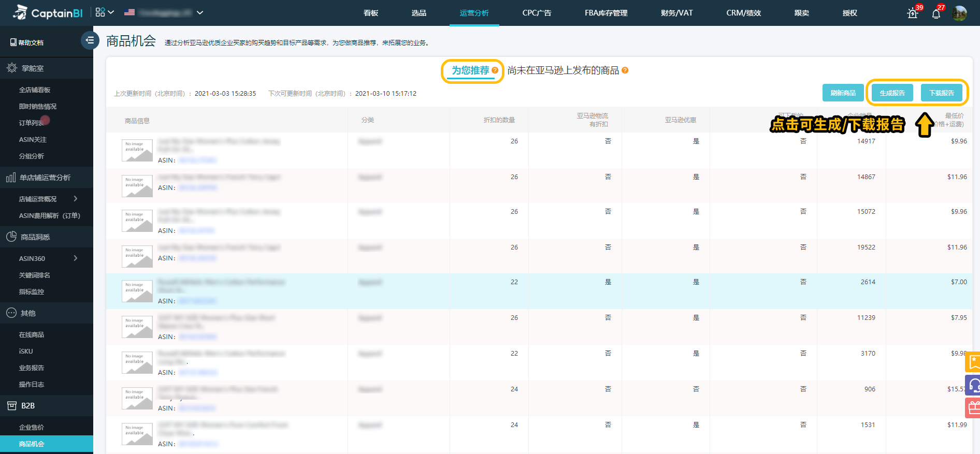The image size is (980, 454).
Task: Open 帮助文档 help documents
Action: click(x=27, y=42)
